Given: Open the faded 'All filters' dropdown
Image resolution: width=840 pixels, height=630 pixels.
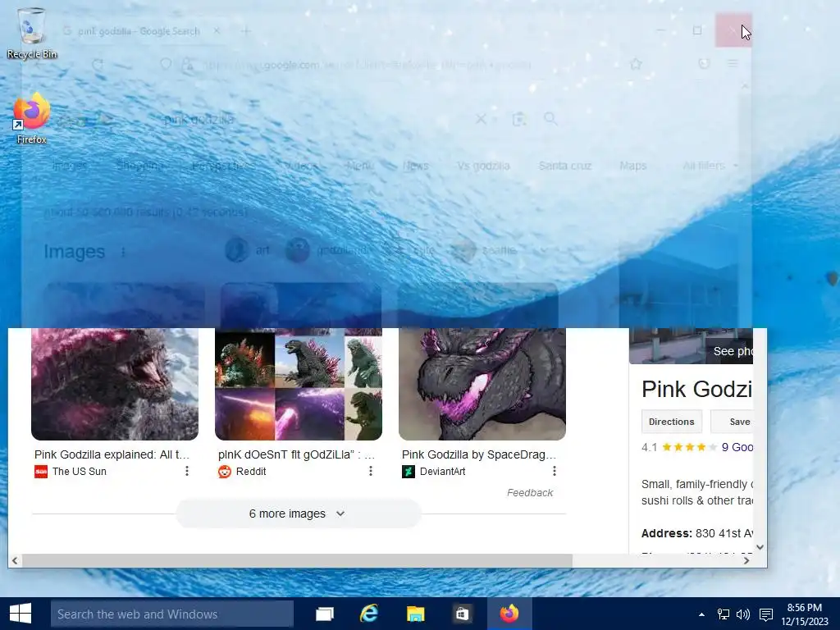Looking at the screenshot, I should point(710,166).
